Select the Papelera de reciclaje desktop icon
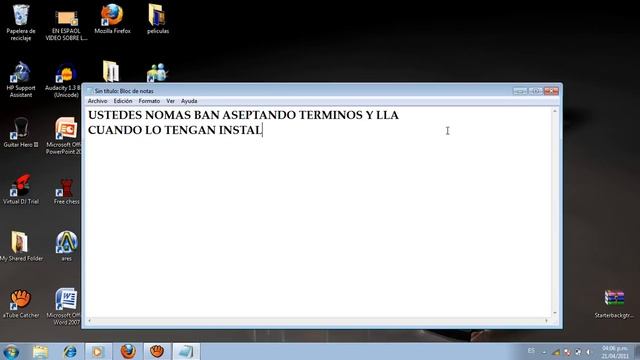The width and height of the screenshot is (640, 360). [21, 22]
